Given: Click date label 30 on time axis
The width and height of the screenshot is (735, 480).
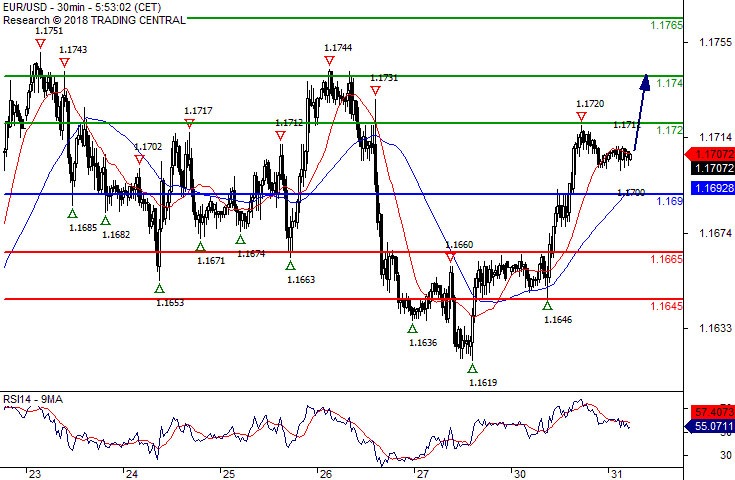Looking at the screenshot, I should 519,474.
